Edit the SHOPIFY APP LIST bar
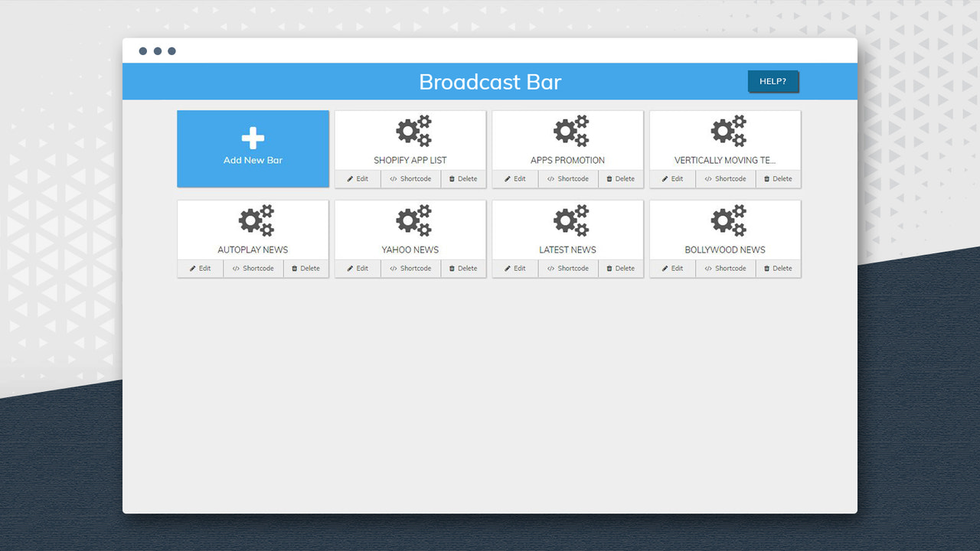 point(357,178)
